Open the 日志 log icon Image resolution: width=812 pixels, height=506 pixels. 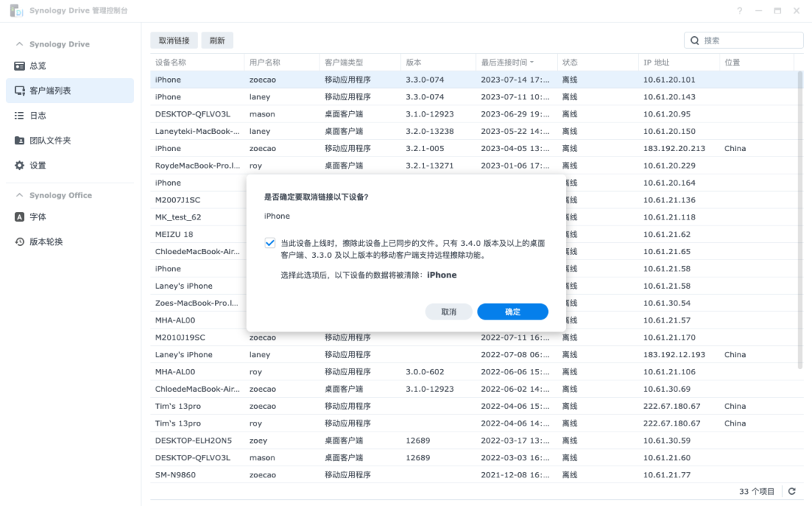click(x=20, y=116)
